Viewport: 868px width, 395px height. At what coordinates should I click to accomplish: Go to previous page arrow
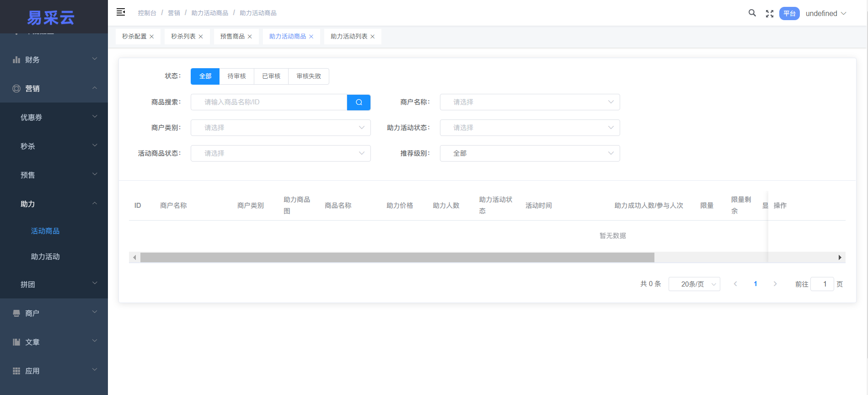point(735,284)
